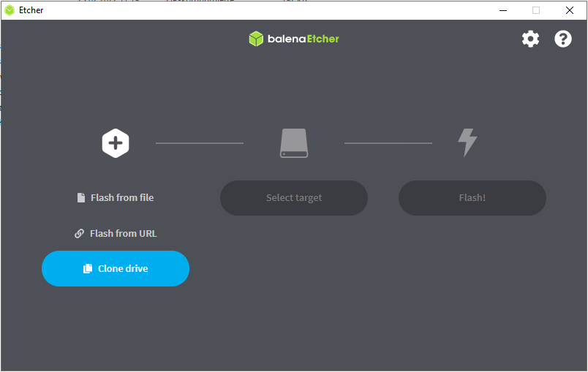Open the settings gear icon

(530, 39)
